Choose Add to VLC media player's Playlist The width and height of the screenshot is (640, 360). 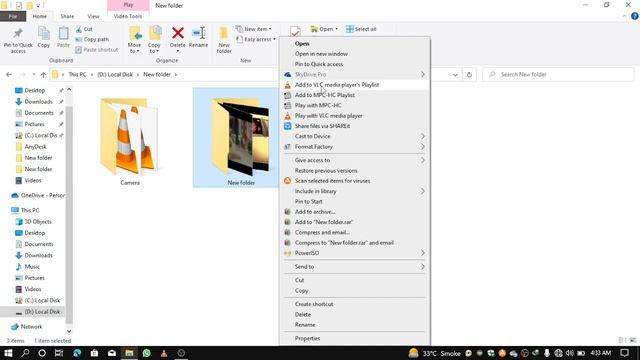click(355, 85)
